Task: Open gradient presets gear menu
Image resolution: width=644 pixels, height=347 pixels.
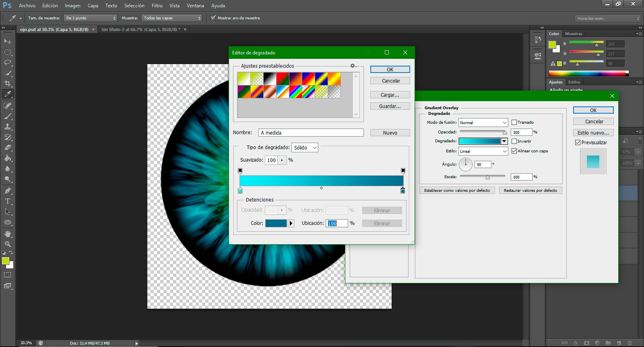Action: 353,66
